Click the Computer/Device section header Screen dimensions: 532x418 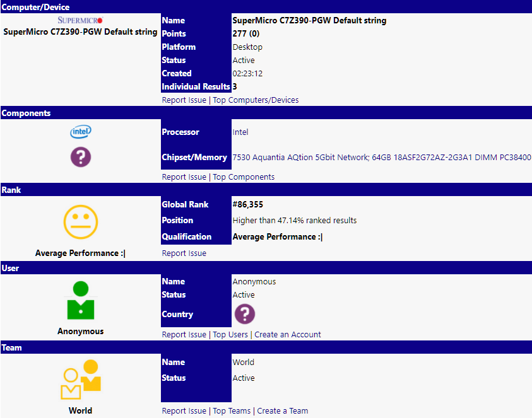266,7
